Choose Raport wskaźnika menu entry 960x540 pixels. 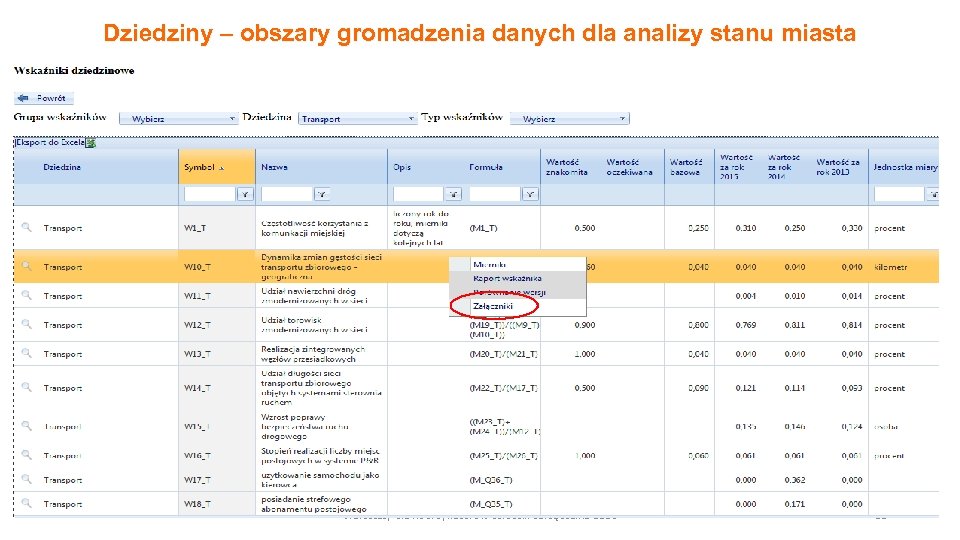[518, 278]
